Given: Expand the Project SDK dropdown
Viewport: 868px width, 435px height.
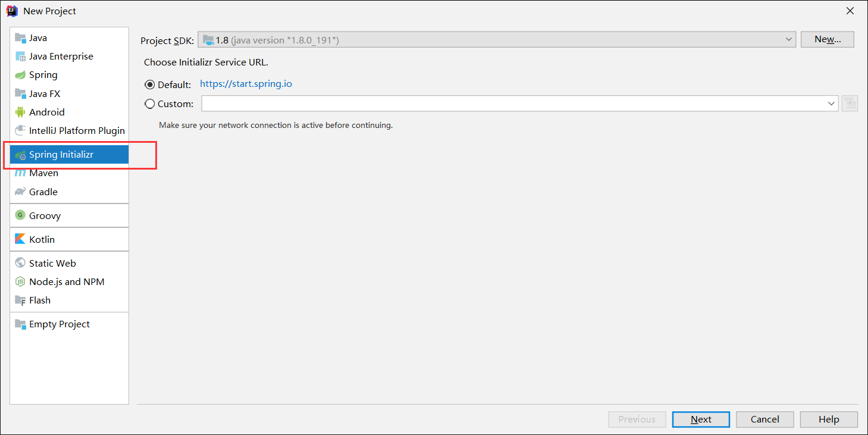Looking at the screenshot, I should pos(789,39).
